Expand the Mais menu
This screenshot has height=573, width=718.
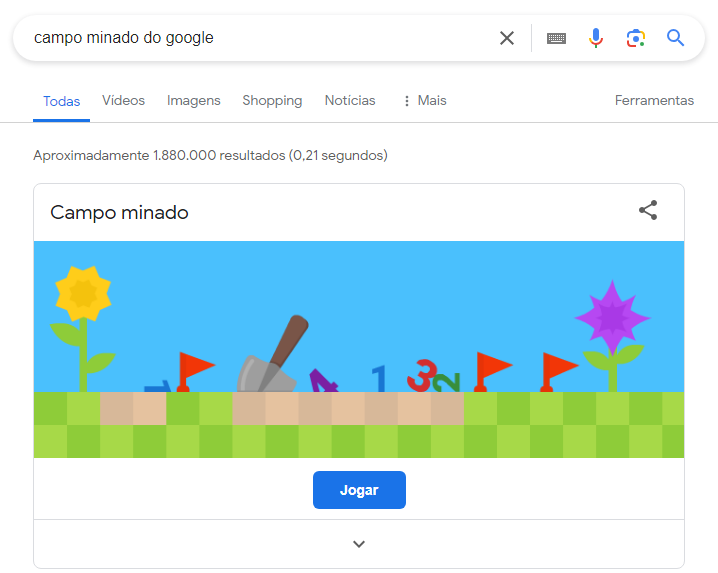click(x=424, y=100)
